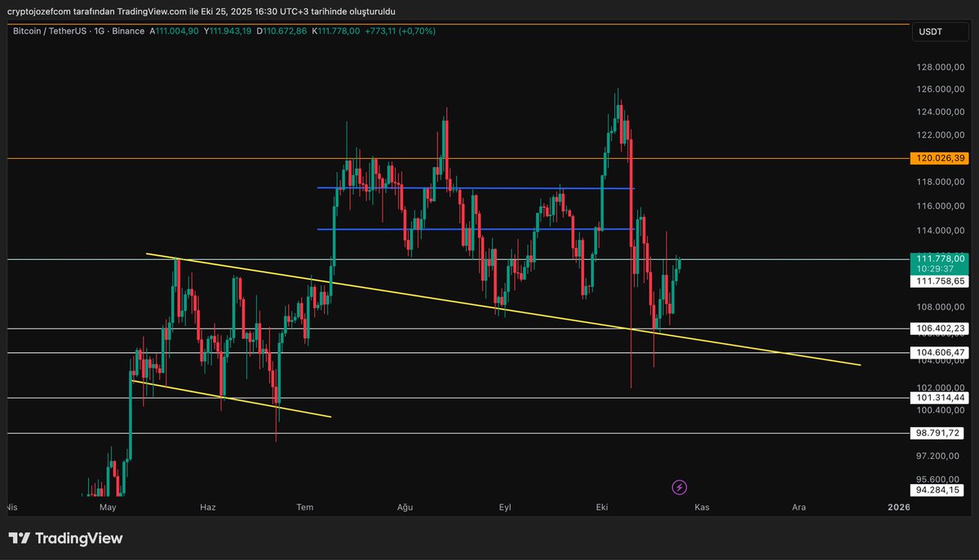Click the Ağu label on time axis
This screenshot has height=560, width=979.
pos(405,507)
